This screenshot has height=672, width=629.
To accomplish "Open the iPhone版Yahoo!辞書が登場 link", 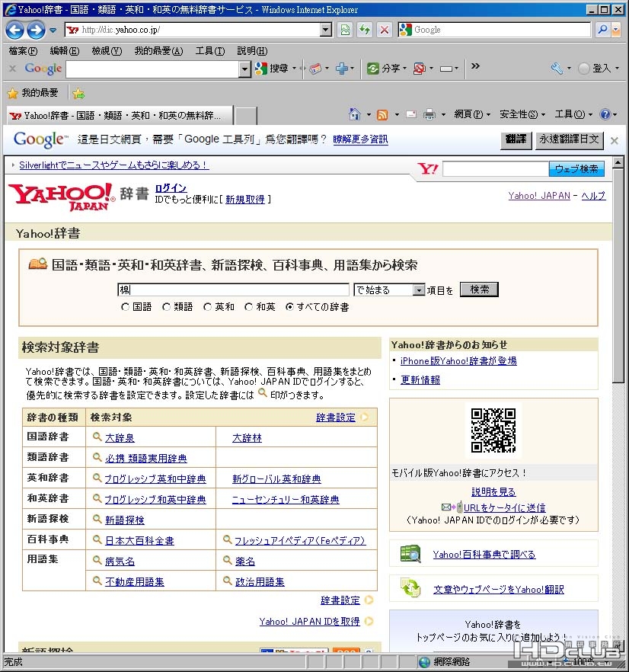I will (458, 361).
